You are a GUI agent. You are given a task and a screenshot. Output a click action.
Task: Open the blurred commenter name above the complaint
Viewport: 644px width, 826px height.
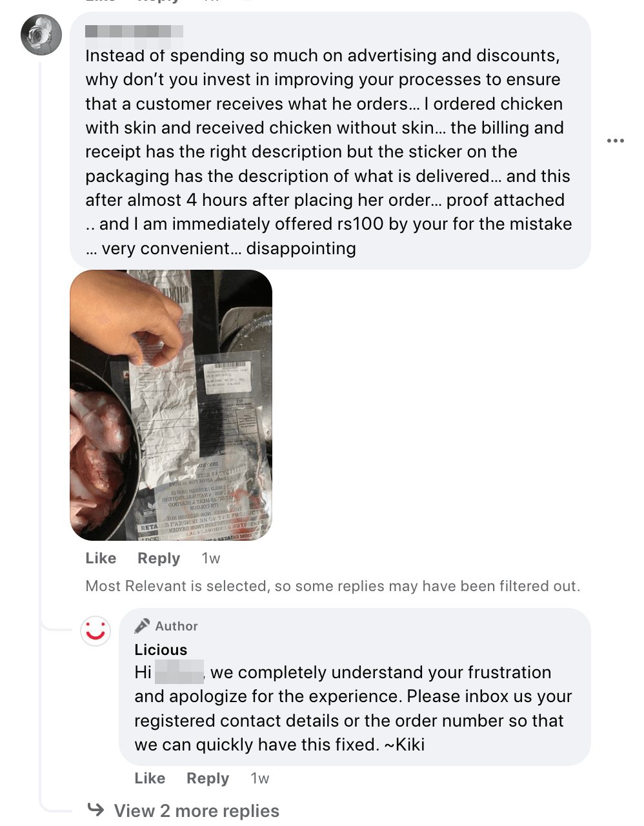point(134,31)
